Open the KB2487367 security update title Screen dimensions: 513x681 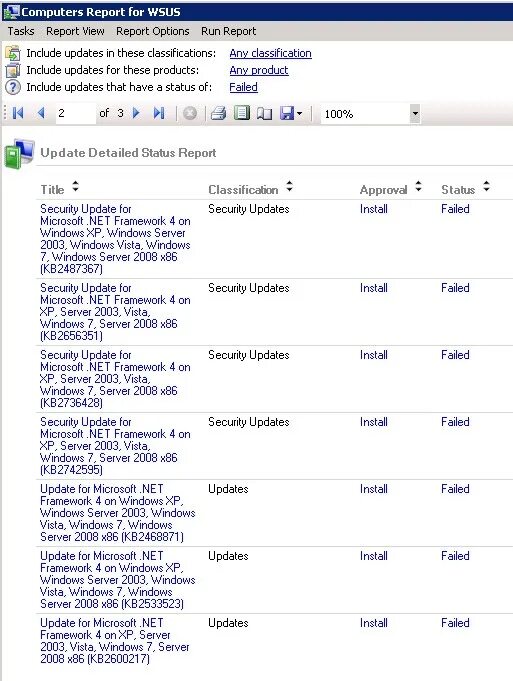coord(115,238)
